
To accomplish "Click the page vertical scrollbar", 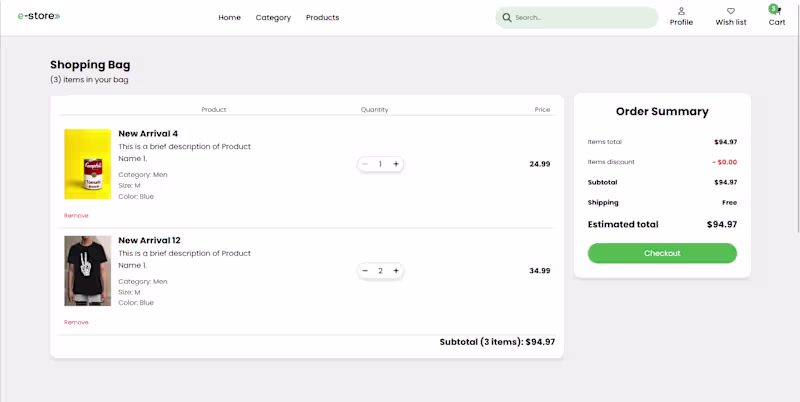I will pyautogui.click(x=797, y=117).
